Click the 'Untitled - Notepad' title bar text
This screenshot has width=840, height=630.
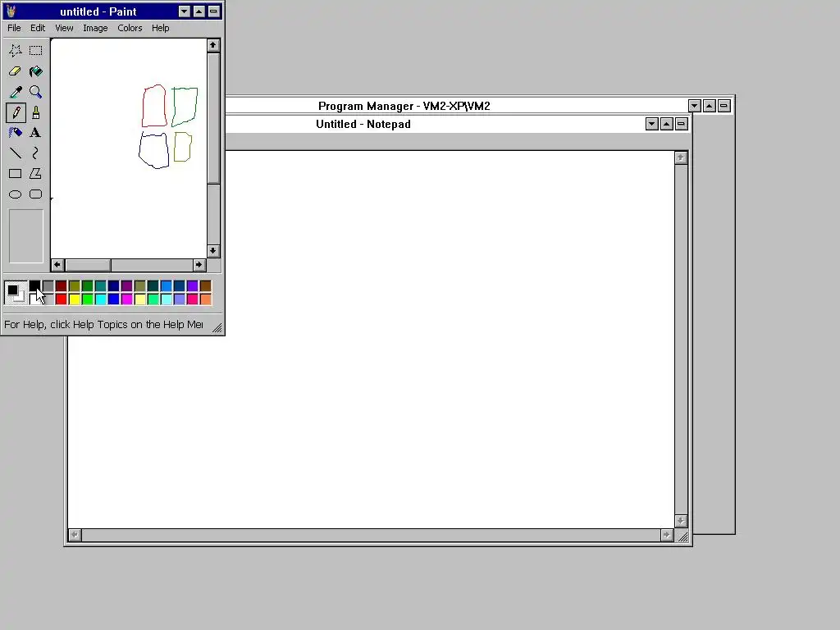363,125
